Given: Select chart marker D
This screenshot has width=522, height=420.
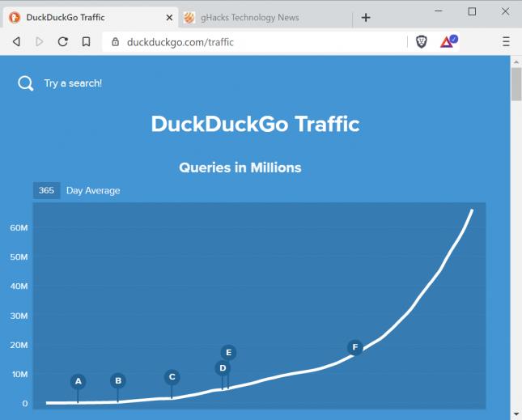Looking at the screenshot, I should click(x=223, y=368).
